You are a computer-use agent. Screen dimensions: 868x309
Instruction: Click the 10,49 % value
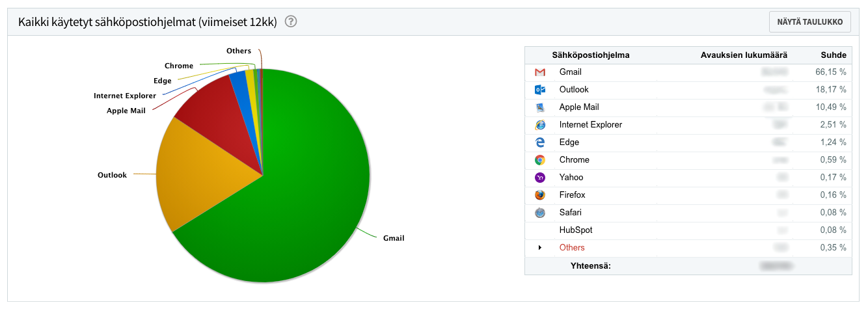point(831,107)
